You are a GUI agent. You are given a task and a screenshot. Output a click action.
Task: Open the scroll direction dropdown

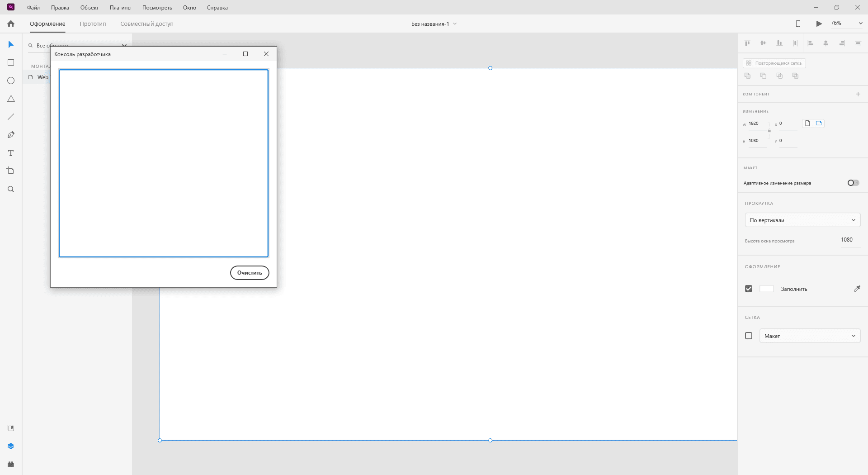coord(802,220)
